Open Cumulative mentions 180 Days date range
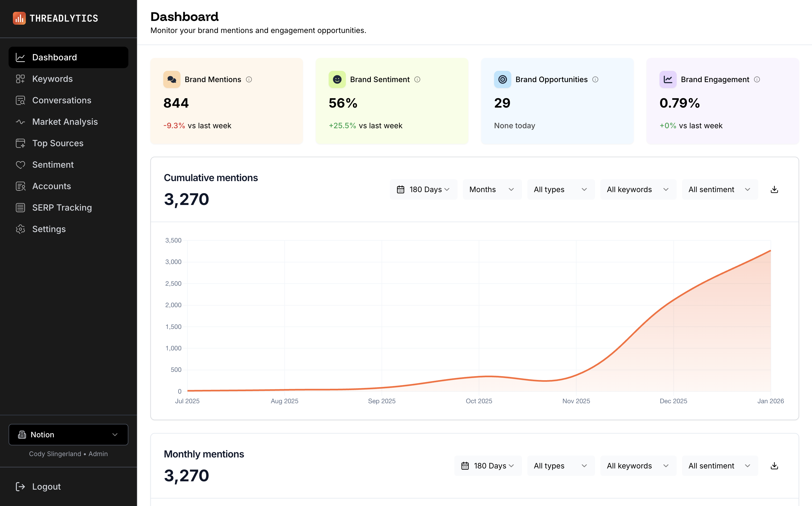 423,190
